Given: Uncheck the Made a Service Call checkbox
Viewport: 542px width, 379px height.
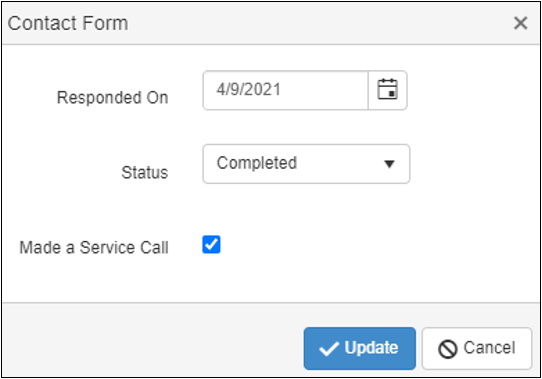Looking at the screenshot, I should (x=211, y=244).
